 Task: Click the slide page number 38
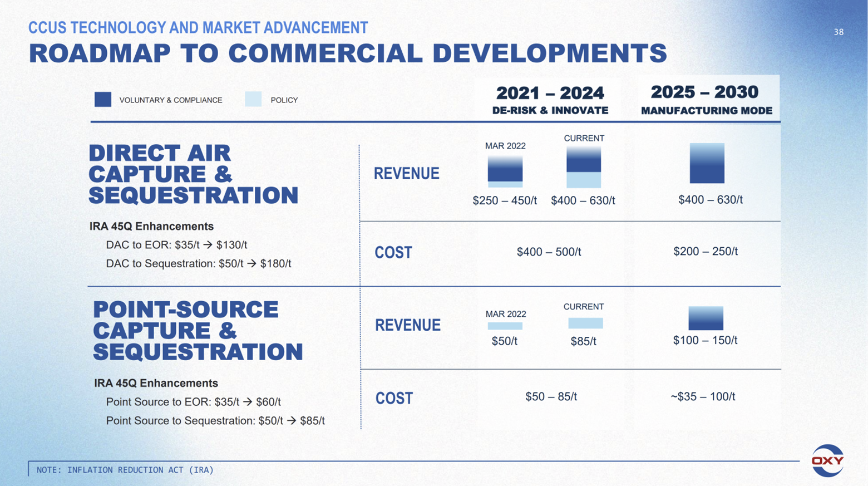pos(838,32)
